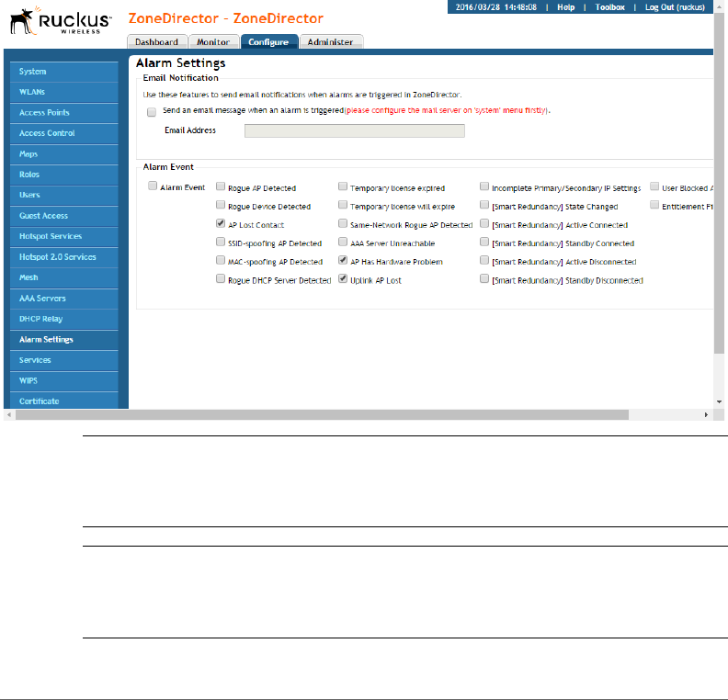728x700 pixels.
Task: Click the horizontal scrollbar thumb
Action: coord(323,414)
